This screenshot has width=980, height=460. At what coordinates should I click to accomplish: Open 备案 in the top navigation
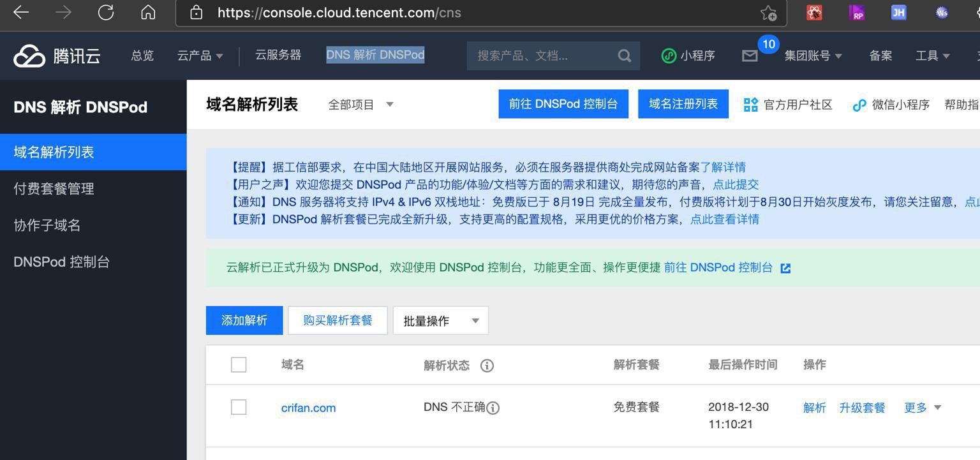[x=880, y=56]
